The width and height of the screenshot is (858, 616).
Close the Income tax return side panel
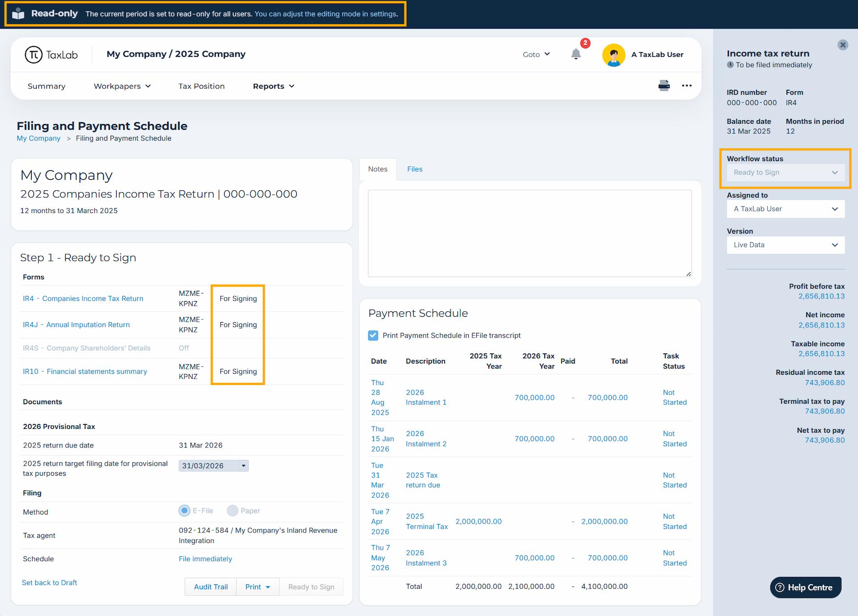pyautogui.click(x=842, y=45)
